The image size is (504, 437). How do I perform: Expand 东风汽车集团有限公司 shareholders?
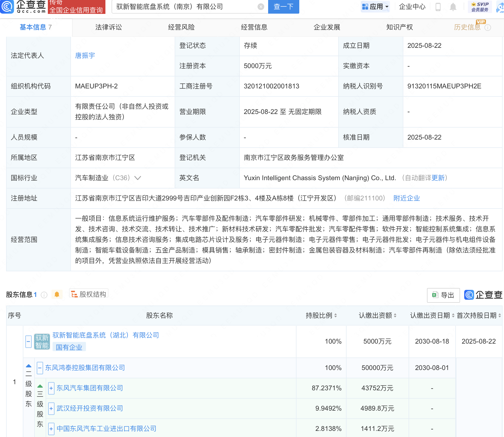point(51,388)
